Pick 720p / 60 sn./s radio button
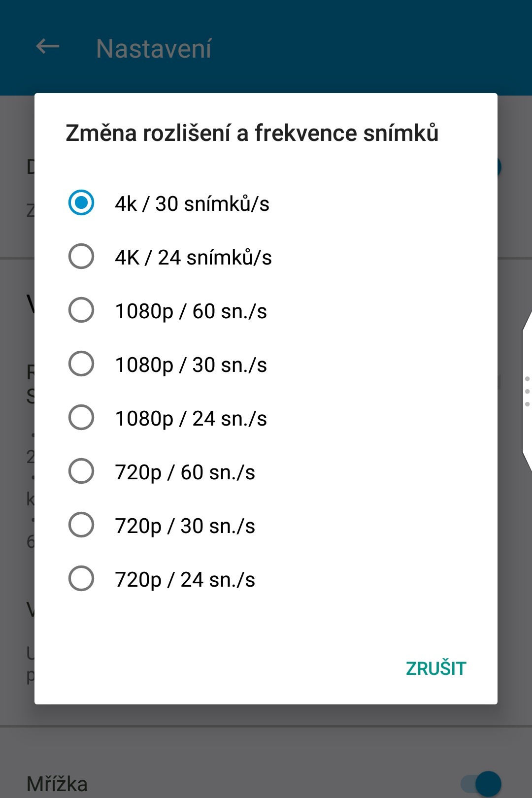 (x=81, y=471)
